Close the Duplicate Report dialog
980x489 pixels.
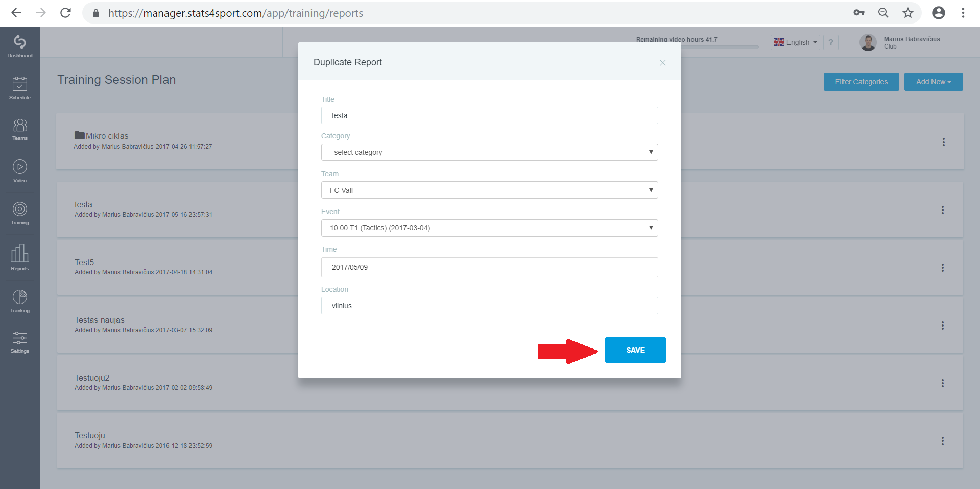coord(663,63)
